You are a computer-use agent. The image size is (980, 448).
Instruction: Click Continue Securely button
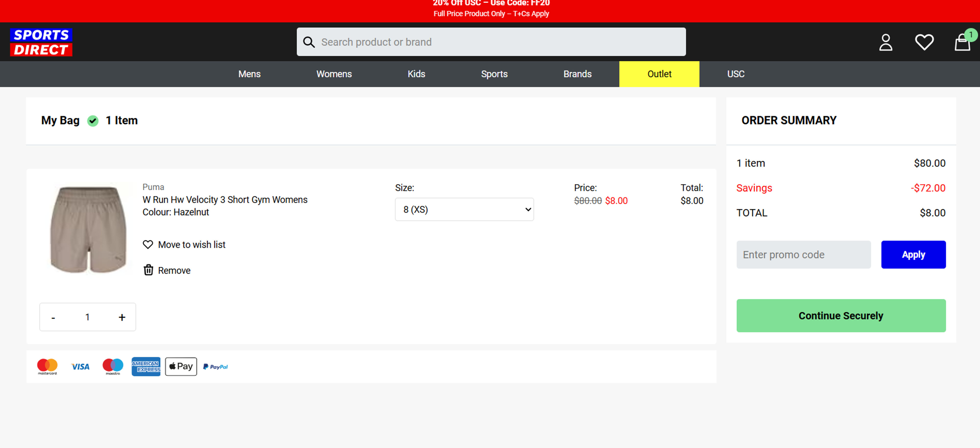coord(841,315)
